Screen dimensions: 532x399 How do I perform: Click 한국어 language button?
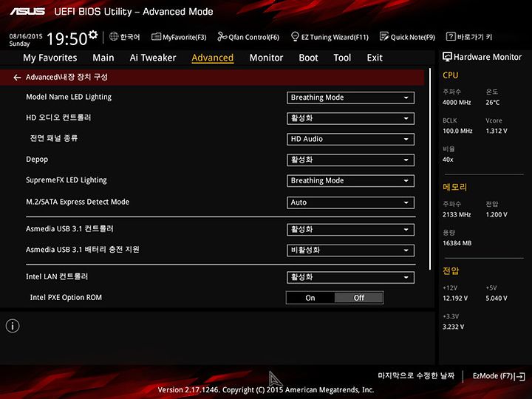coord(125,37)
